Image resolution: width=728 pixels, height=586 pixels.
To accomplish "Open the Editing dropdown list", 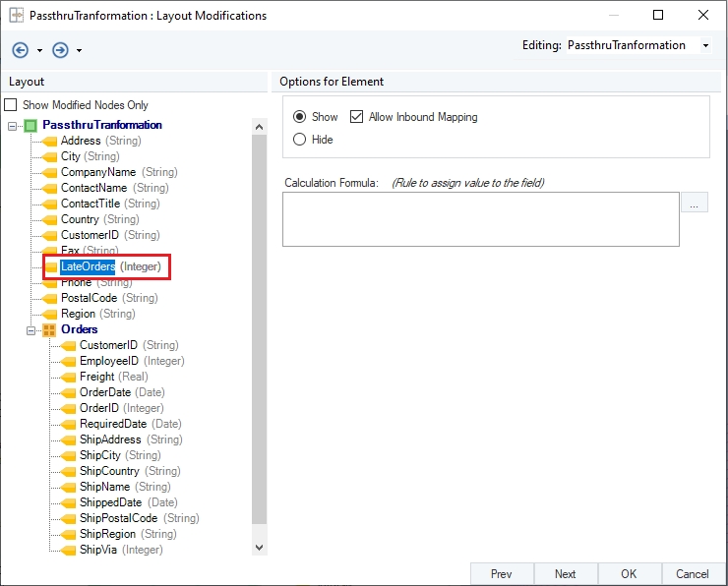I will click(705, 46).
